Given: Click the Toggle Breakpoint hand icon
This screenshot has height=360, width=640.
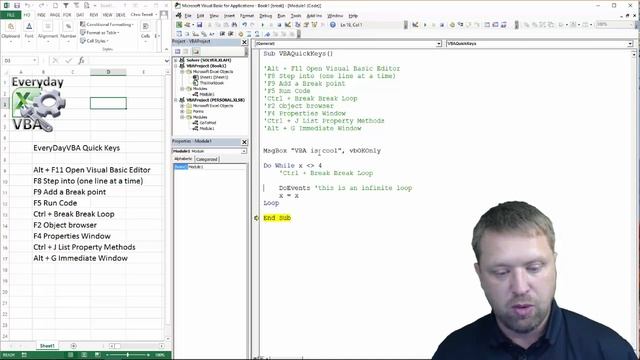Looking at the screenshot, I should [240, 34].
